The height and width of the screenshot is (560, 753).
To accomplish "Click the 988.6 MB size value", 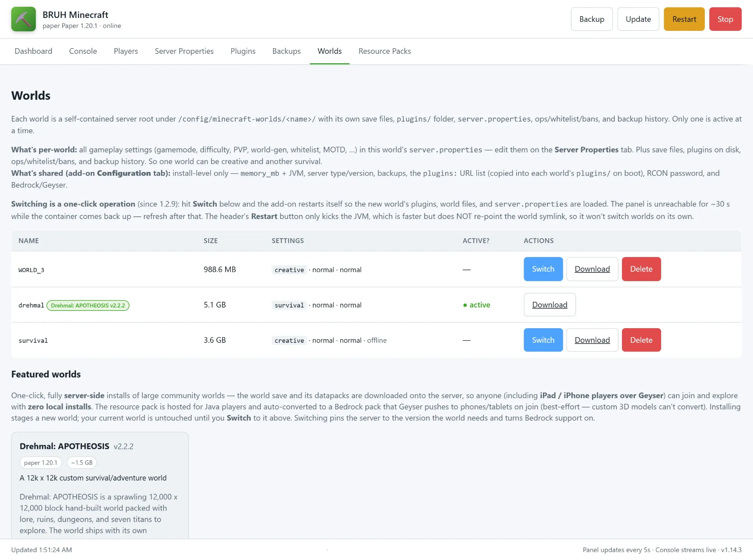I will [220, 269].
